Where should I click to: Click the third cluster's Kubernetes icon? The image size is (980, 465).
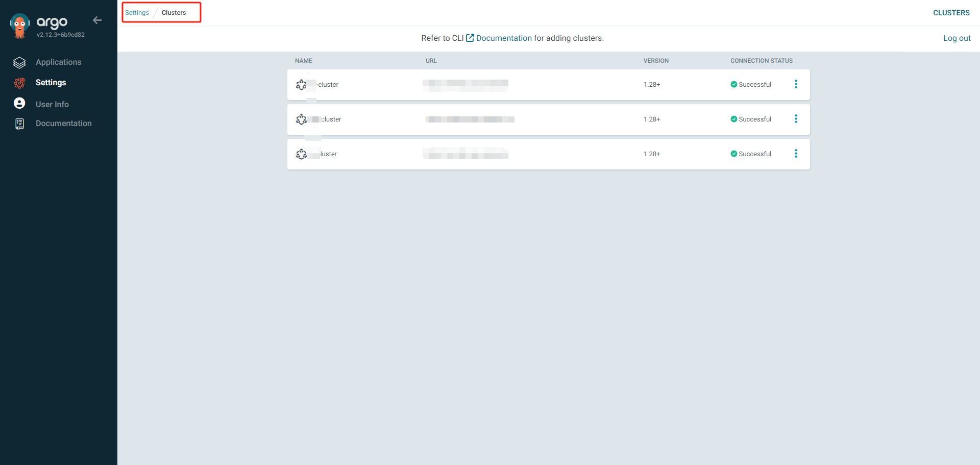click(301, 154)
